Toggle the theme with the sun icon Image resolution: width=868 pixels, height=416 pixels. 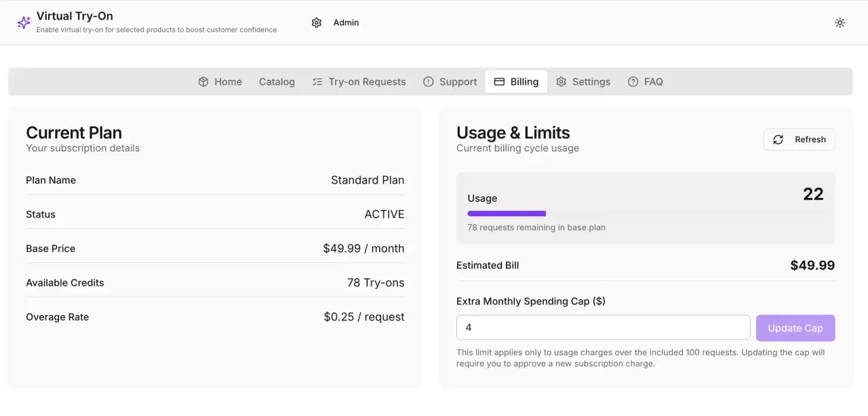click(x=840, y=22)
